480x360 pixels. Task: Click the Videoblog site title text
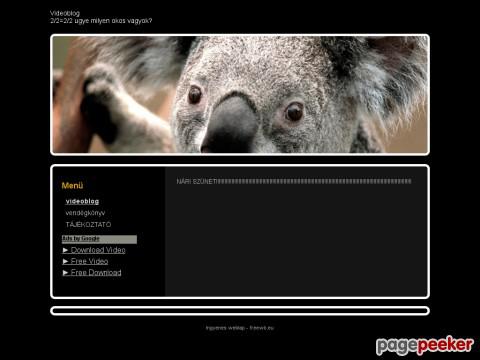65,13
